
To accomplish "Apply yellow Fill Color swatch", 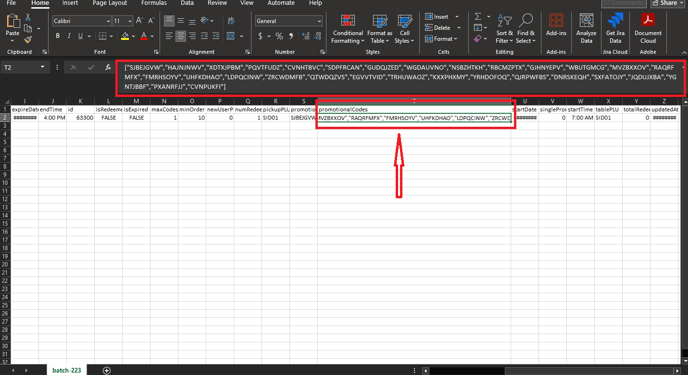I will (125, 36).
